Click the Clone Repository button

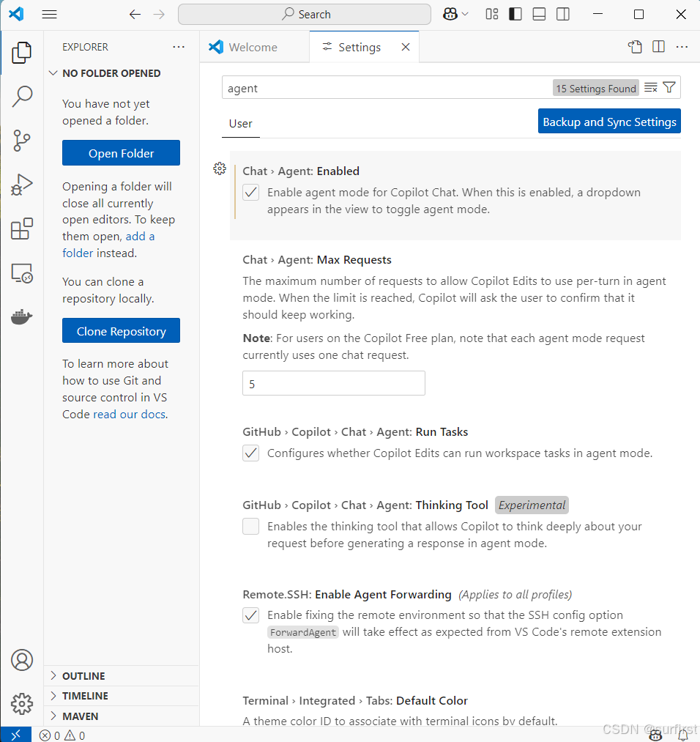click(121, 331)
